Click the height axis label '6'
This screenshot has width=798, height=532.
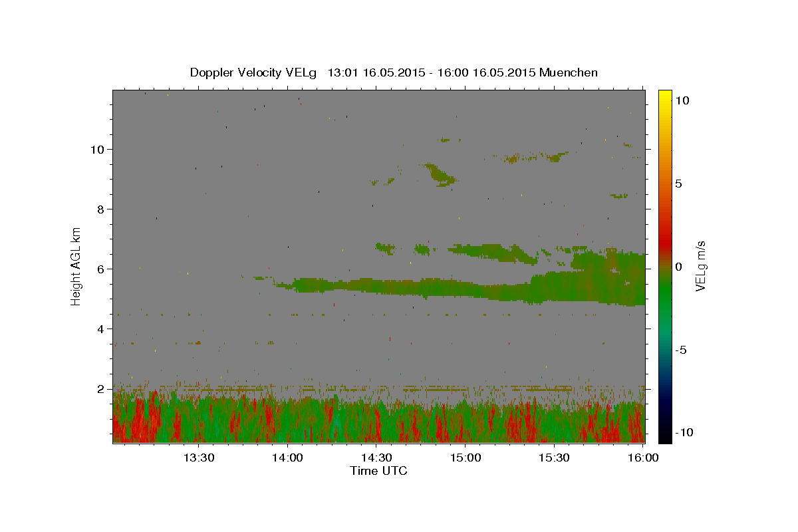pos(100,269)
